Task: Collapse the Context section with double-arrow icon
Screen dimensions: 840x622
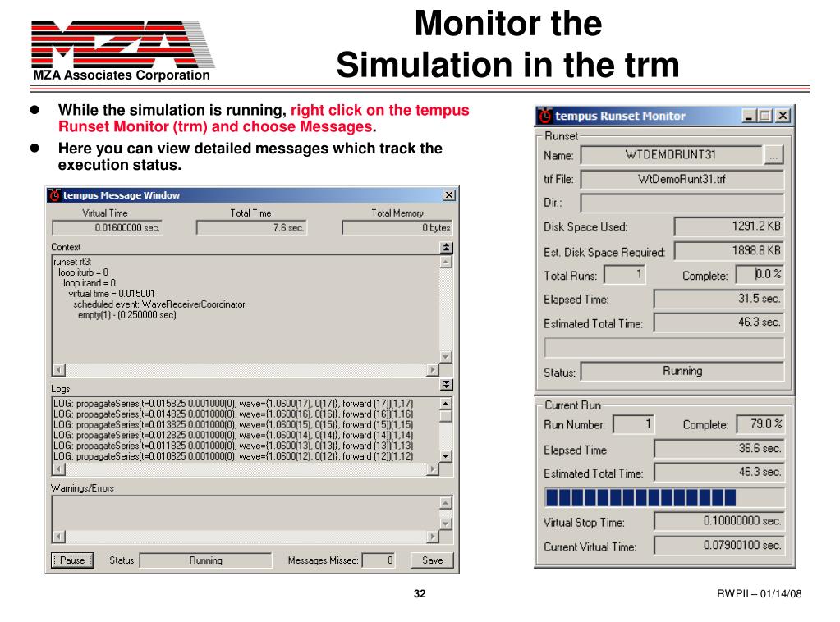Action: 446,247
